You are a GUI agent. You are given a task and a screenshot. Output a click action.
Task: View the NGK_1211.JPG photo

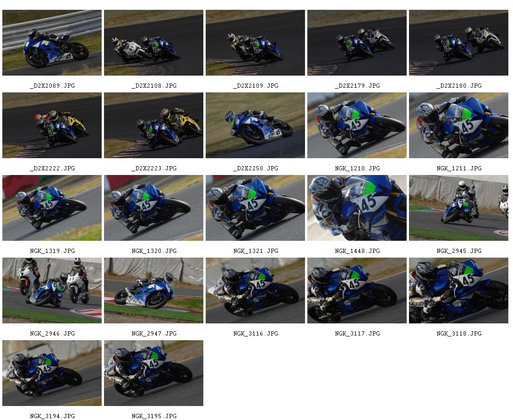coord(459,126)
